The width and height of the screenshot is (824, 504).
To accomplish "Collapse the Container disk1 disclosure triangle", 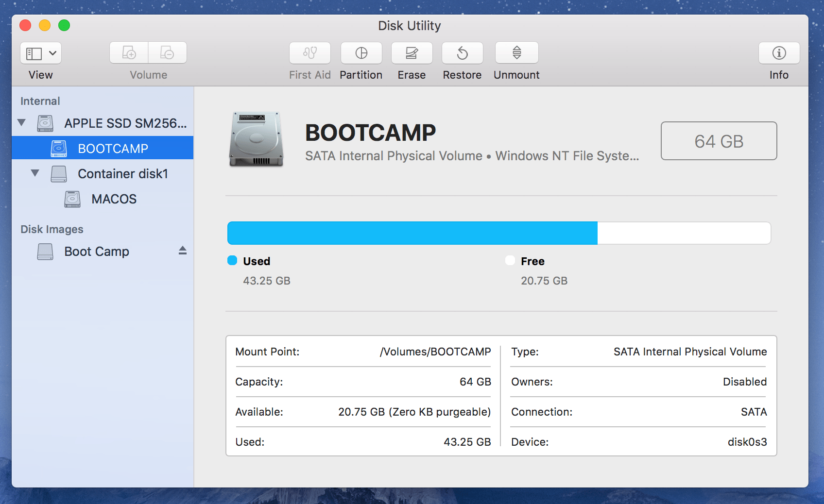I will 35,173.
